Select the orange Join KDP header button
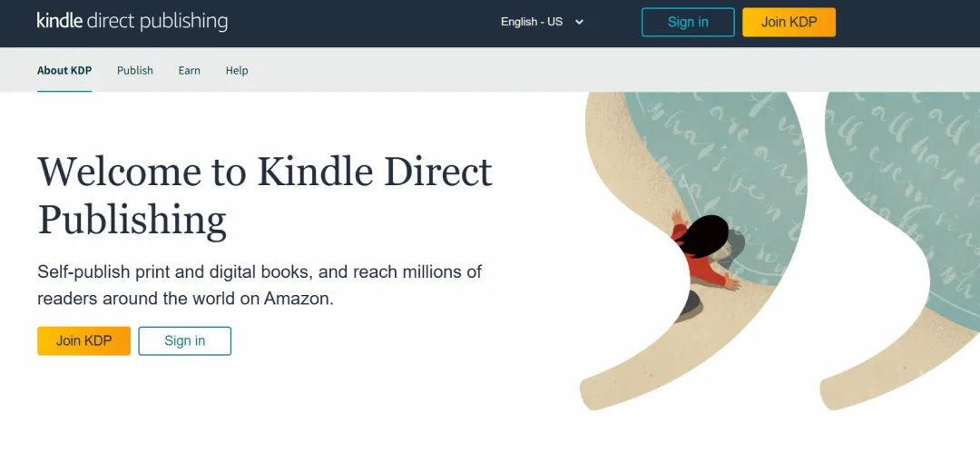 pos(789,22)
